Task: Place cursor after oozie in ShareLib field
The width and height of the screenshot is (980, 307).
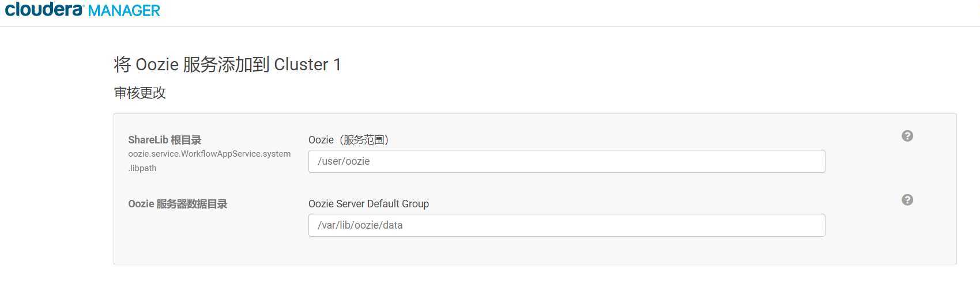Action: coord(371,161)
